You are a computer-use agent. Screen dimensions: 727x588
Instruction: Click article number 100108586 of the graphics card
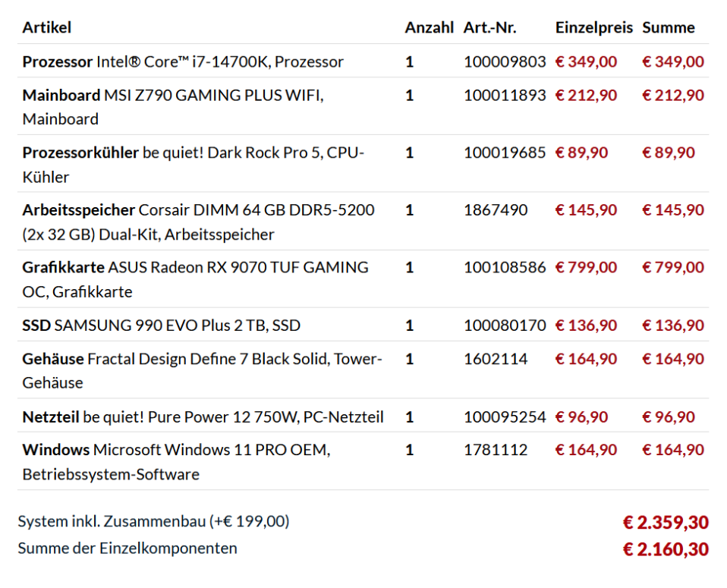click(x=505, y=268)
